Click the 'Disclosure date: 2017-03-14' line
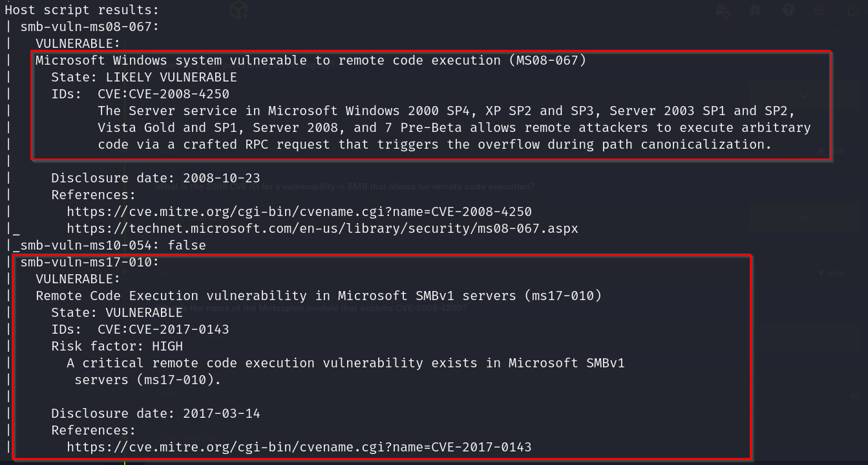Screen dimensions: 868x465 (x=155, y=413)
